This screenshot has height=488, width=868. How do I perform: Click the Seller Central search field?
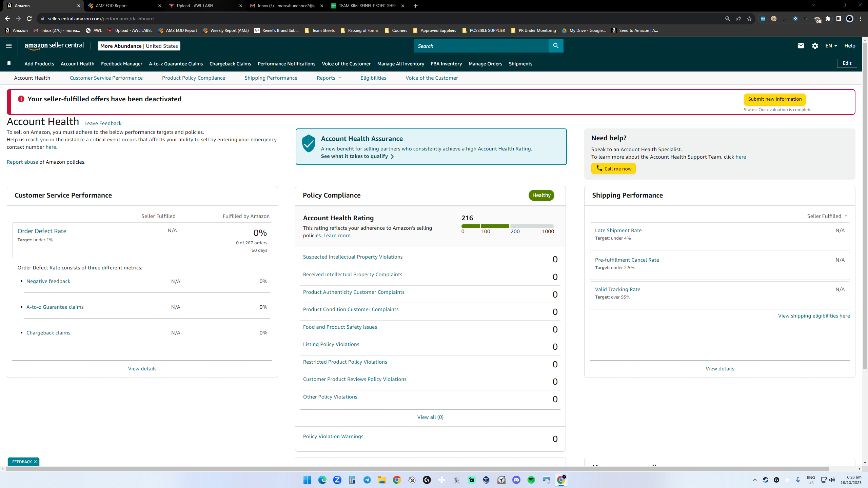tap(481, 46)
